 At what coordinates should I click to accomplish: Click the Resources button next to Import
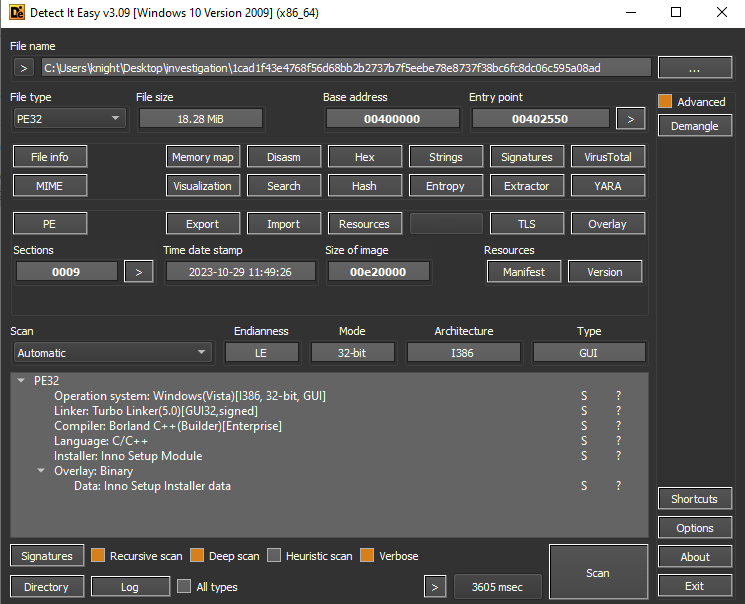click(x=364, y=223)
